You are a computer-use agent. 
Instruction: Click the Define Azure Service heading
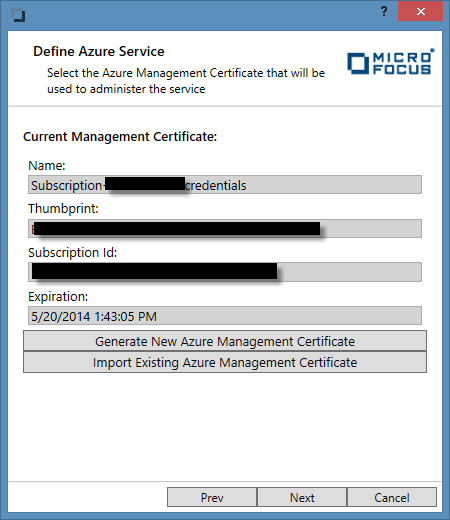[x=99, y=51]
